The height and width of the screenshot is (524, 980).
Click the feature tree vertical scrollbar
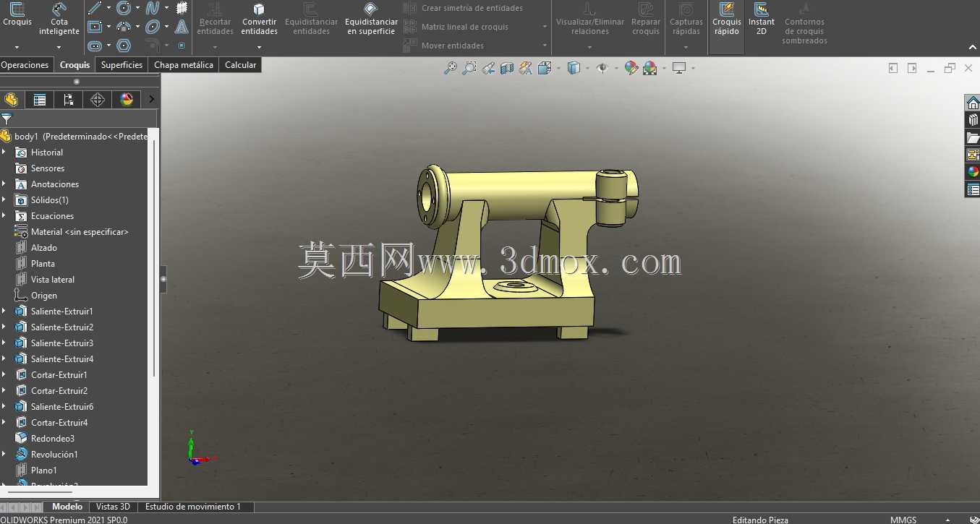[x=154, y=258]
